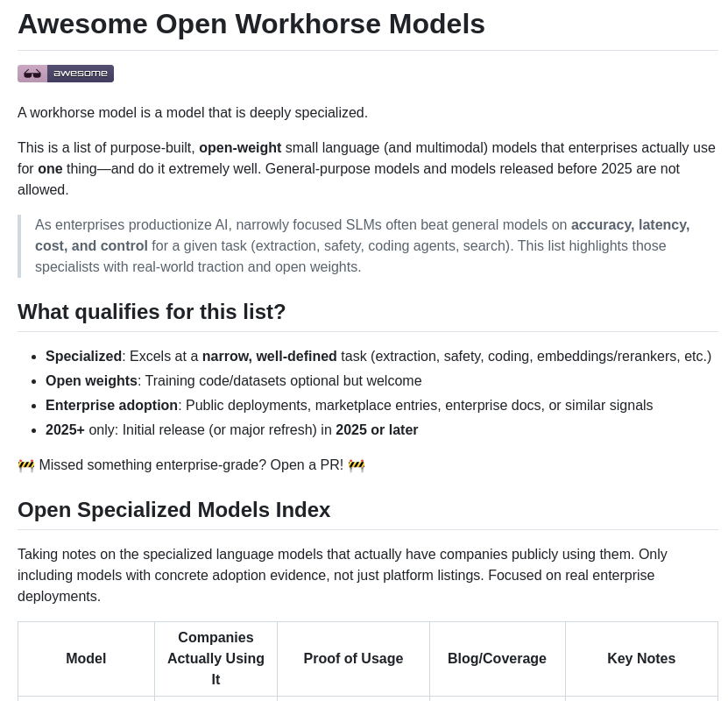Collapse the Awesome Open Workhorse Models heading
728x701 pixels.
click(251, 24)
